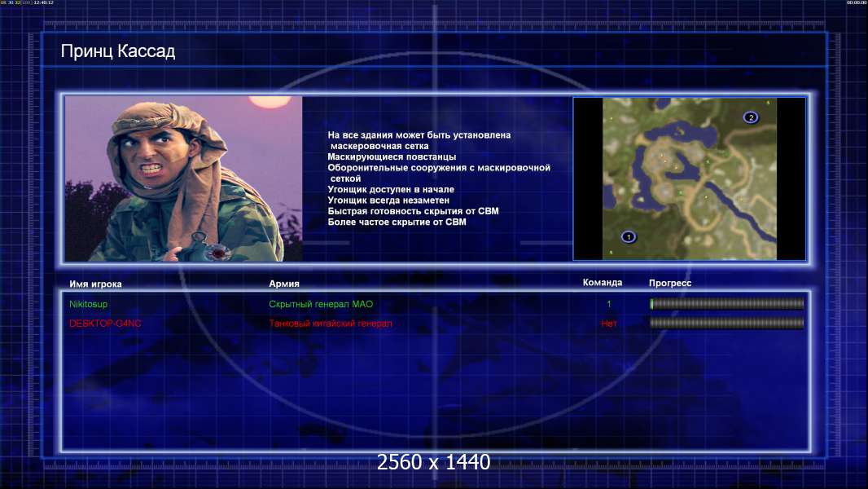The width and height of the screenshot is (868, 489).
Task: Click the 'Команда' column header
Action: (603, 283)
